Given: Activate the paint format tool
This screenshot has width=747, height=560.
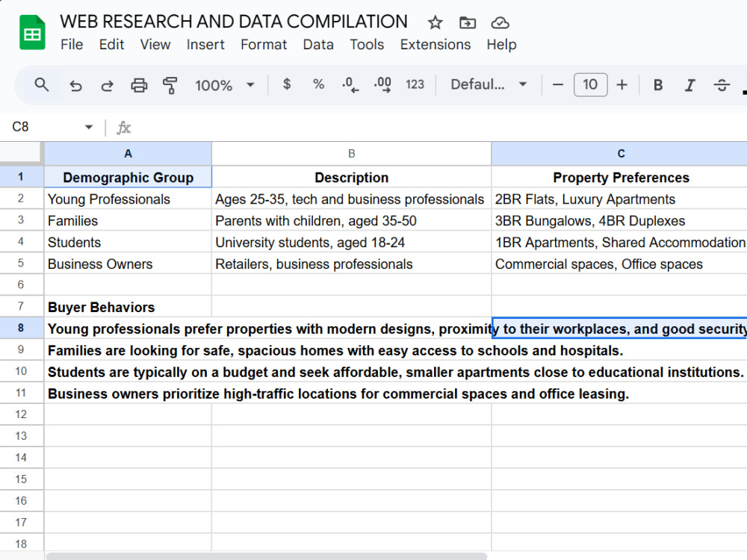Looking at the screenshot, I should [170, 85].
